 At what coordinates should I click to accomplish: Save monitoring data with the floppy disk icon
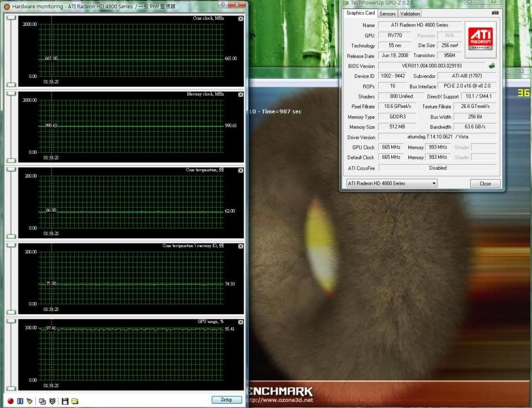(65, 401)
